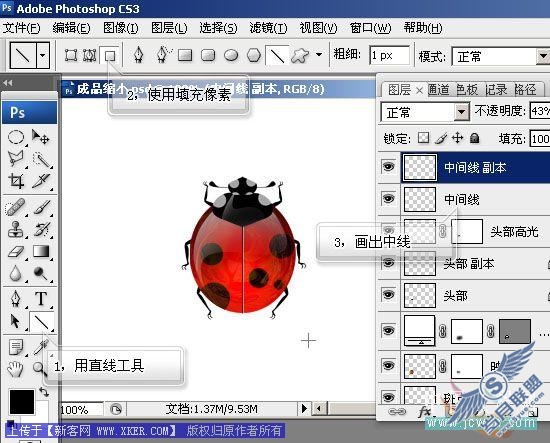This screenshot has height=443, width=550.
Task: Open the 滤镜(T) menu
Action: click(268, 28)
